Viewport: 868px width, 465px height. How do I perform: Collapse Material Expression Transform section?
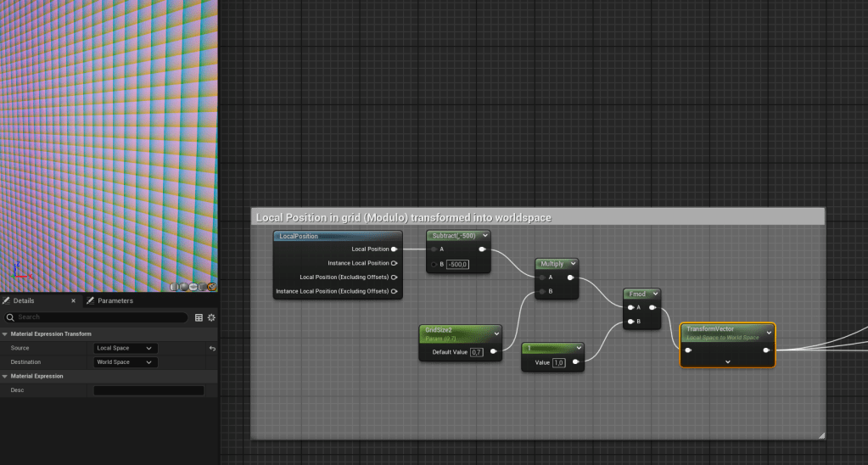[x=5, y=333]
